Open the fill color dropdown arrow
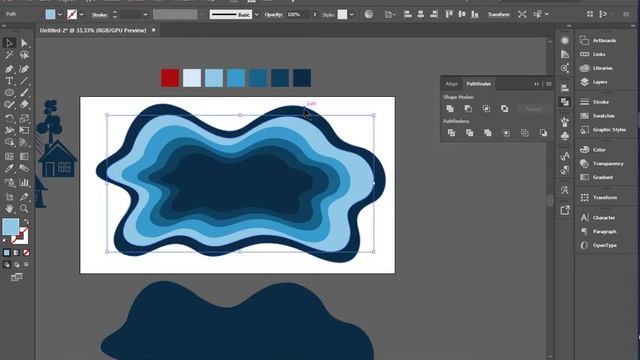The height and width of the screenshot is (360, 640). coord(60,15)
